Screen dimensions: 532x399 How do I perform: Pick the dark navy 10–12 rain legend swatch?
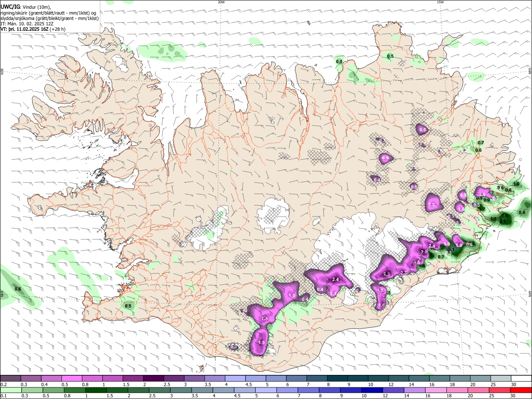click(x=371, y=390)
